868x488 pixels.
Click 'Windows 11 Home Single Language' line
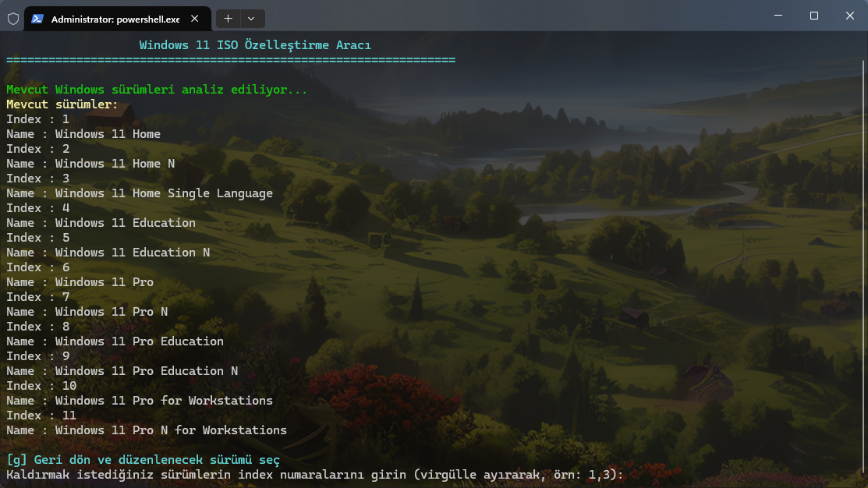pos(140,193)
